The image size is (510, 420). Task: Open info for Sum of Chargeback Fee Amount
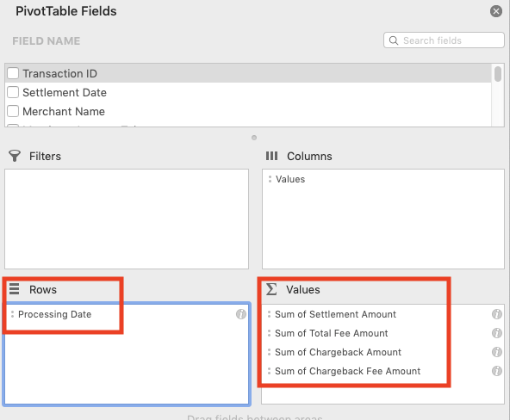497,371
